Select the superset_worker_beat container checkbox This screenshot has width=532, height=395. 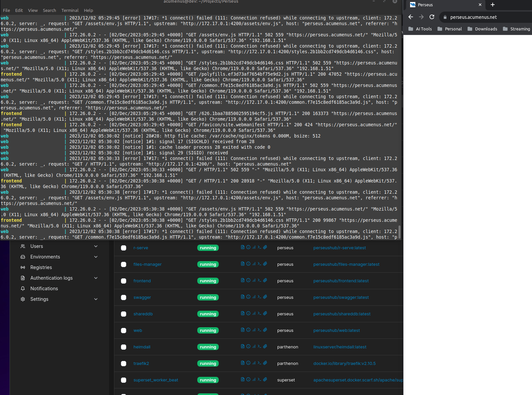[x=124, y=380]
